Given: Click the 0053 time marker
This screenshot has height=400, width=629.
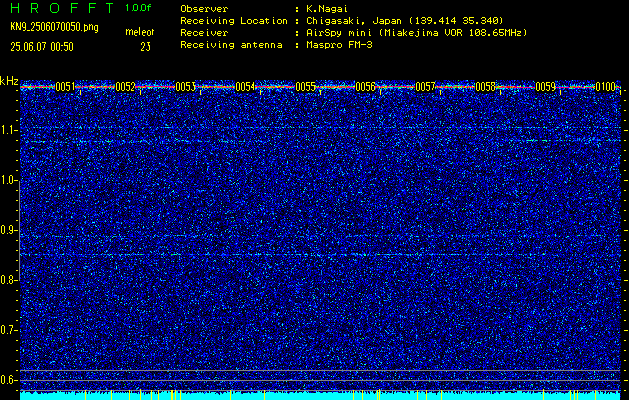Looking at the screenshot, I should tap(185, 87).
